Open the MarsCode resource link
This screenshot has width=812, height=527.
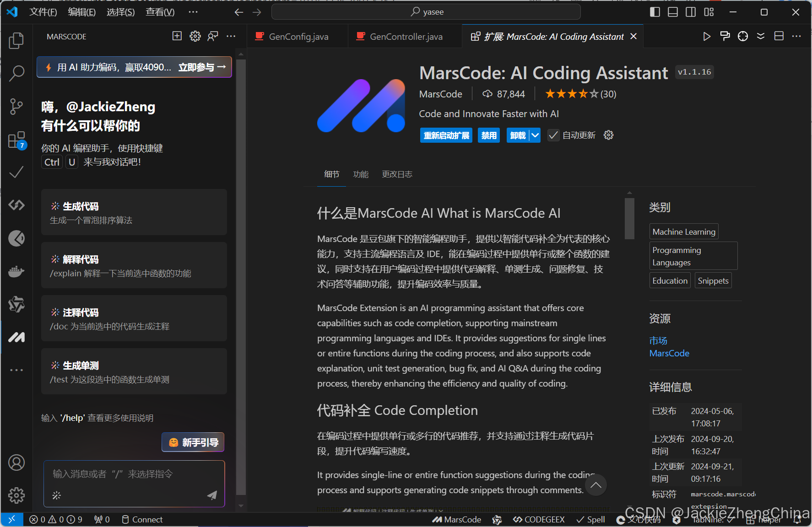point(669,353)
